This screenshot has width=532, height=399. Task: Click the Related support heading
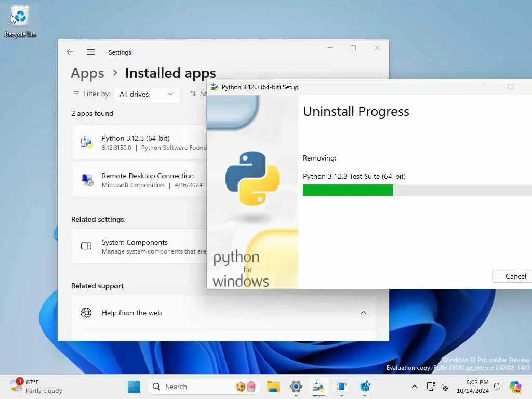pyautogui.click(x=97, y=286)
